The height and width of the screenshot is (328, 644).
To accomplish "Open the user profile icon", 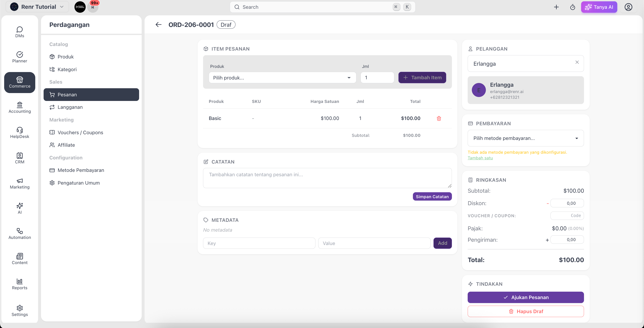I will tap(628, 7).
